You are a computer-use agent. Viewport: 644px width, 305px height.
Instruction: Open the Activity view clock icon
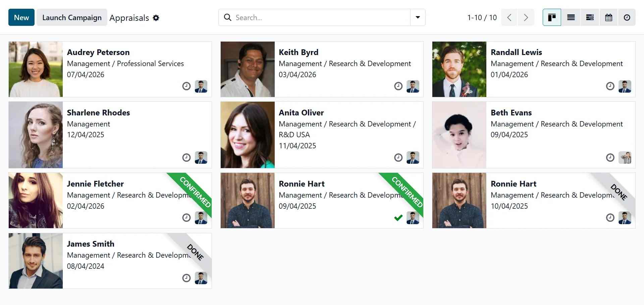[x=627, y=17]
